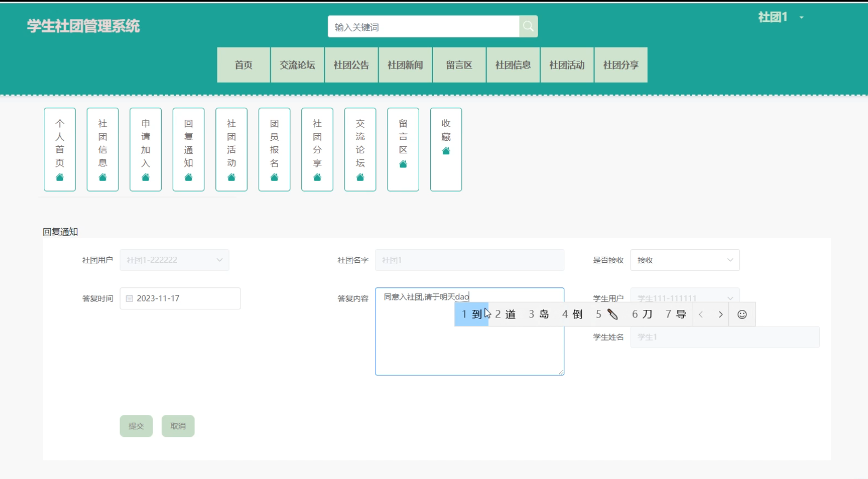Click calendar icon in 答复时间 field
The width and height of the screenshot is (868, 479).
pyautogui.click(x=129, y=298)
